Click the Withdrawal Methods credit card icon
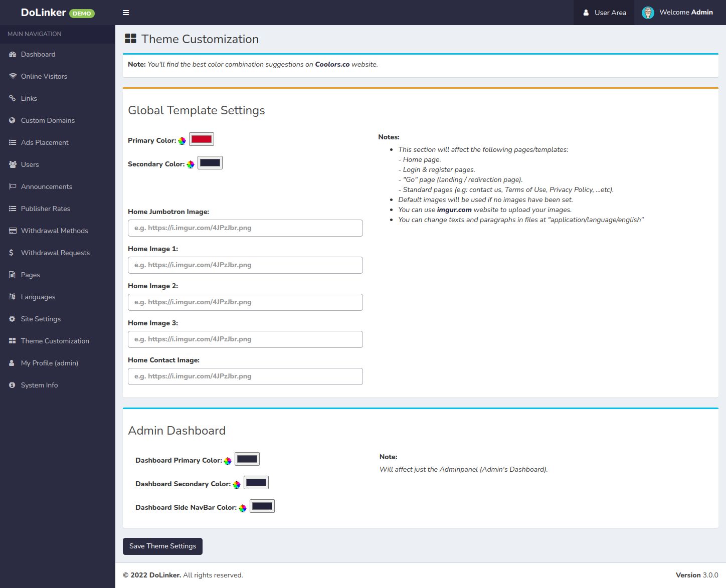Viewport: 726px width, 588px height. point(13,231)
